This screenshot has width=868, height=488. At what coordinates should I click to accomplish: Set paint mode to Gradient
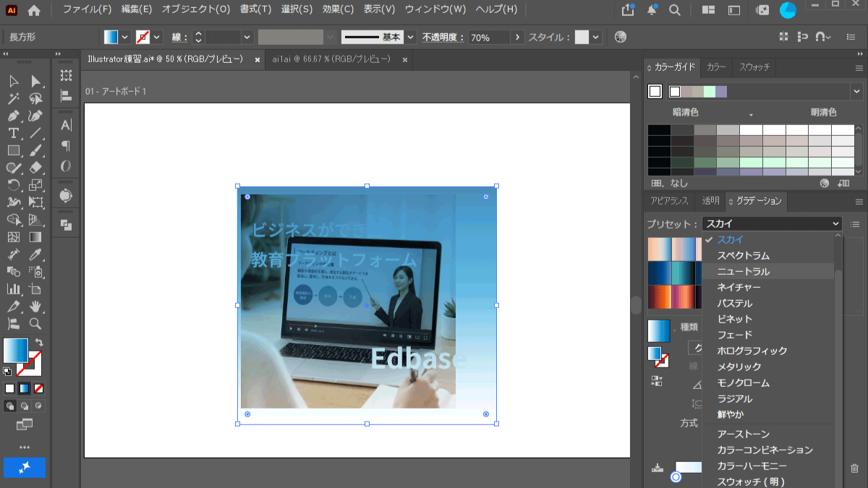(25, 388)
